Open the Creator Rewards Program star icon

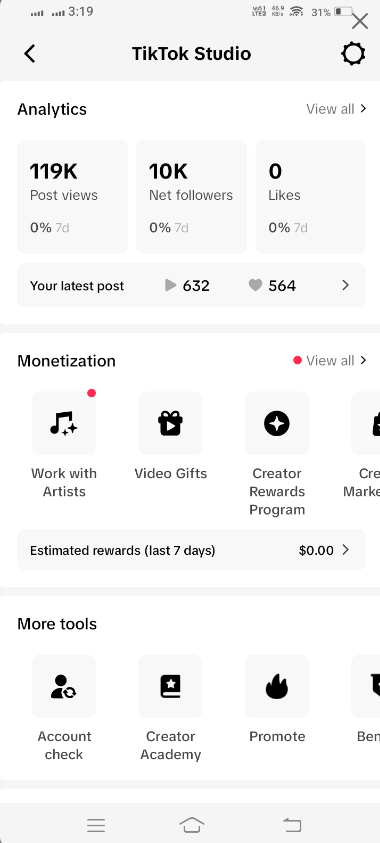pyautogui.click(x=277, y=423)
